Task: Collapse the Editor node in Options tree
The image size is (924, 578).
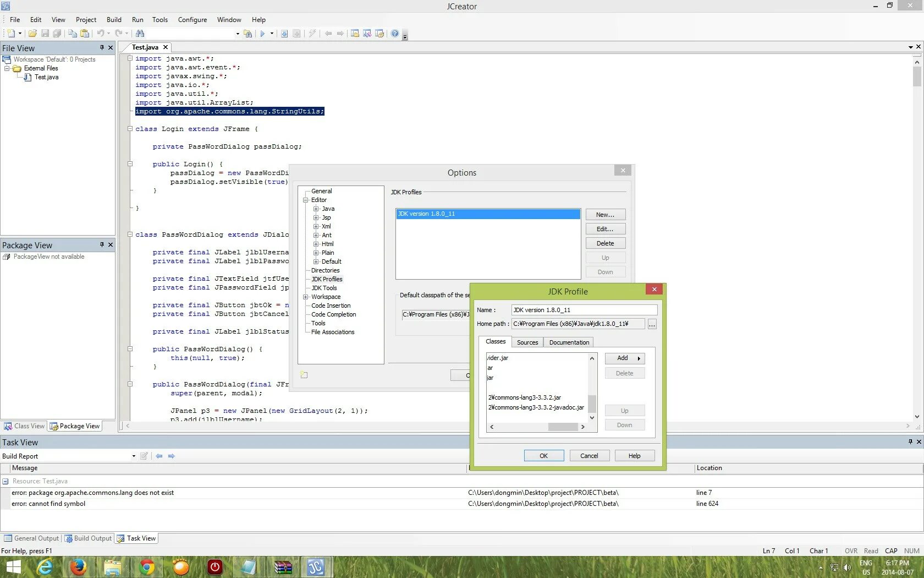Action: click(305, 200)
